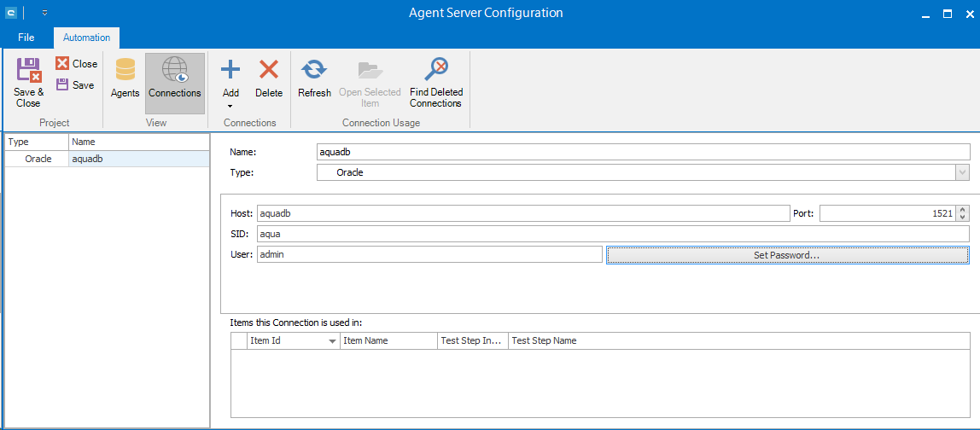Image resolution: width=980 pixels, height=430 pixels.
Task: Open the Item Id column filter dropdown
Action: (332, 341)
